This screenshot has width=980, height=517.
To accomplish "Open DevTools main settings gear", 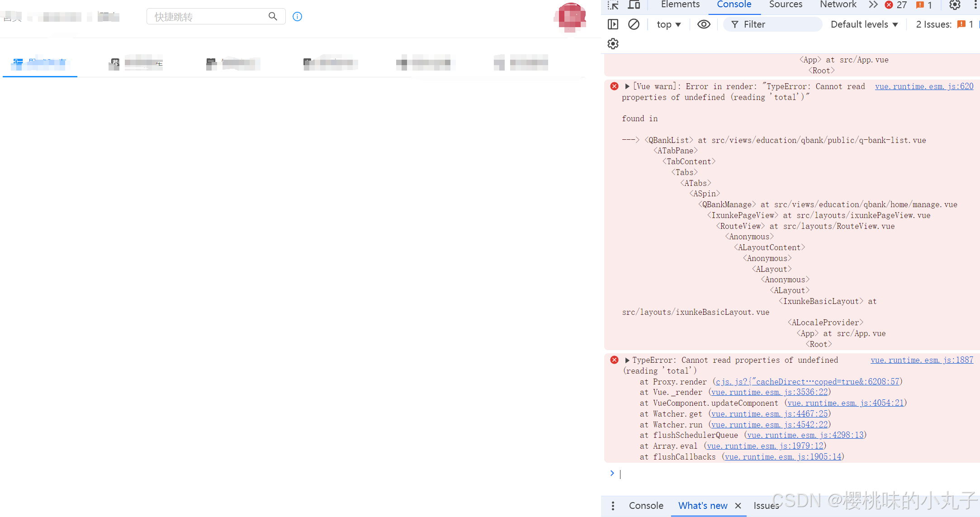I will coord(954,5).
